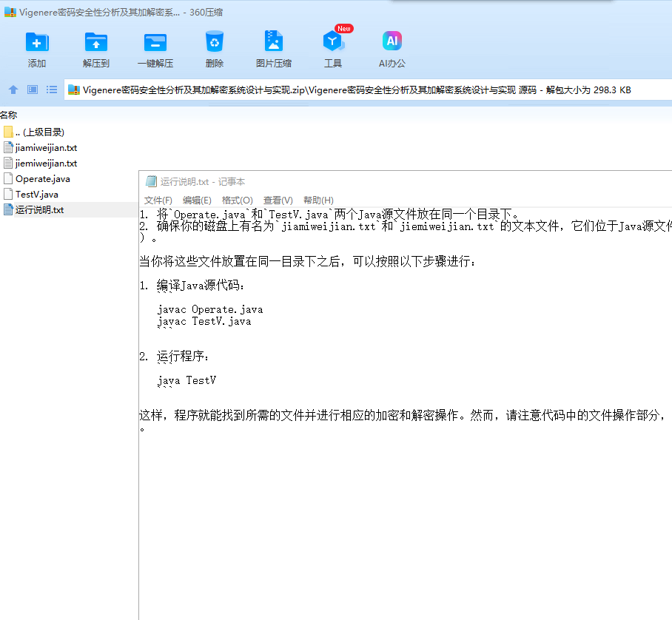The height and width of the screenshot is (620, 672).
Task: Select the file jiamiweijian.txt
Action: pos(47,148)
